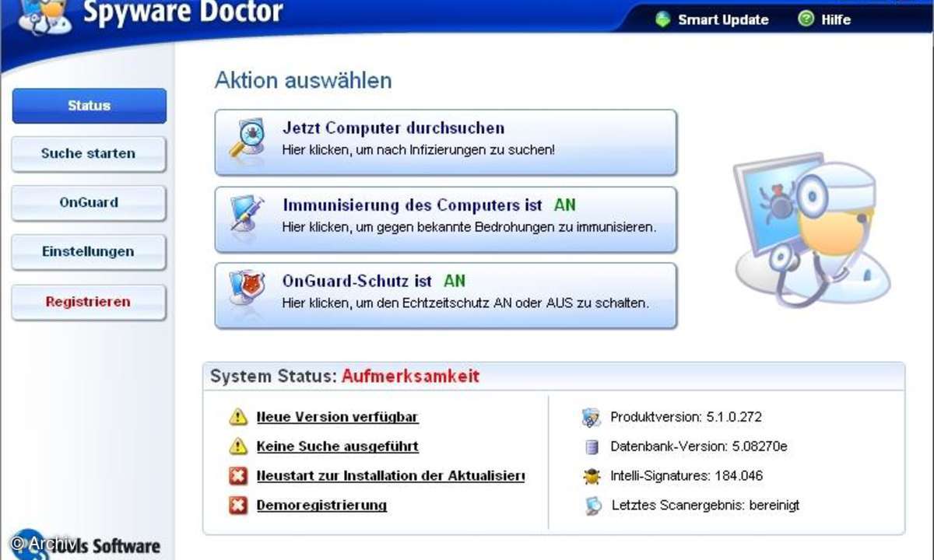The width and height of the screenshot is (934, 560).
Task: Click Immunisierung des Computers action button
Action: pos(446,219)
